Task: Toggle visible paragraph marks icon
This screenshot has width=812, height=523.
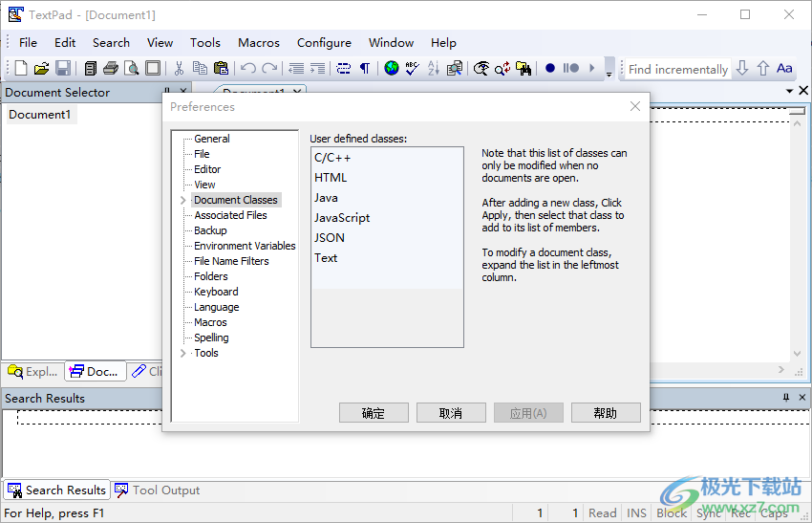Action: [x=365, y=69]
